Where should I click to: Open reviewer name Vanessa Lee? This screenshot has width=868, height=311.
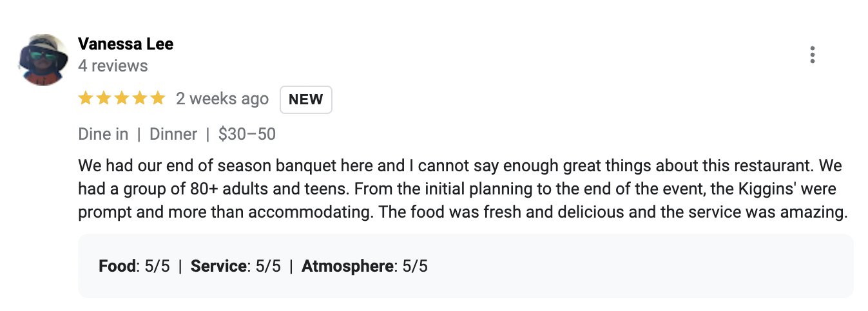126,44
